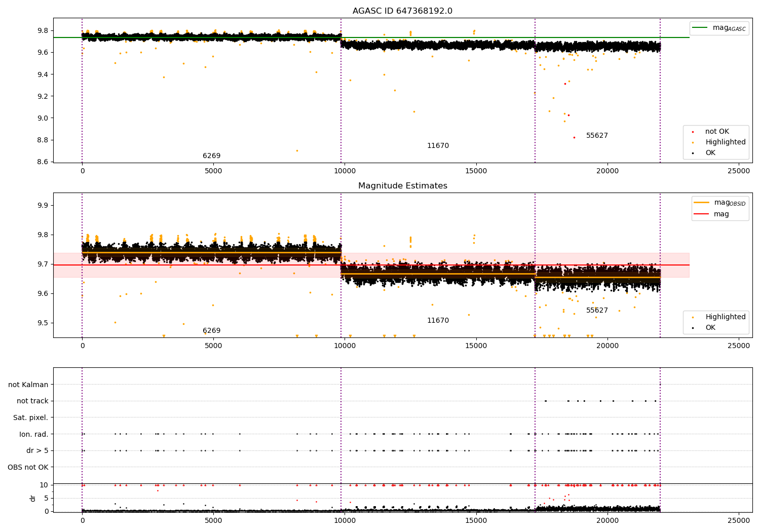
Task: Click obsid label 11670 in Magnitude Estimates plot
Action: coord(438,321)
